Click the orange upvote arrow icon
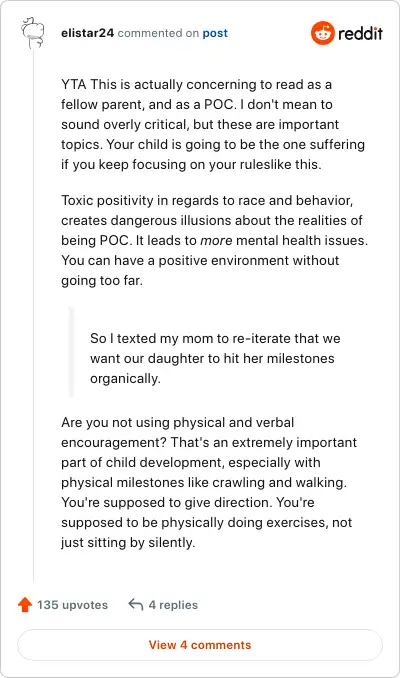Viewport: 400px width, 678px height. (25, 604)
